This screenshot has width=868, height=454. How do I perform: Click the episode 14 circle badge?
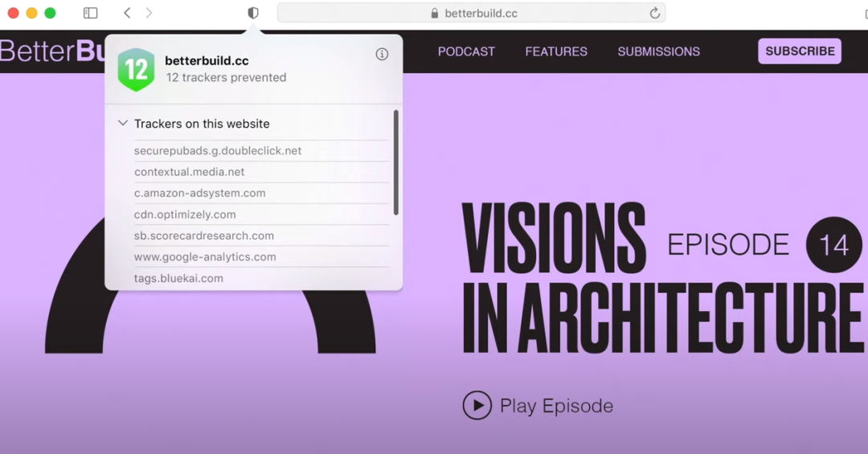click(x=833, y=245)
